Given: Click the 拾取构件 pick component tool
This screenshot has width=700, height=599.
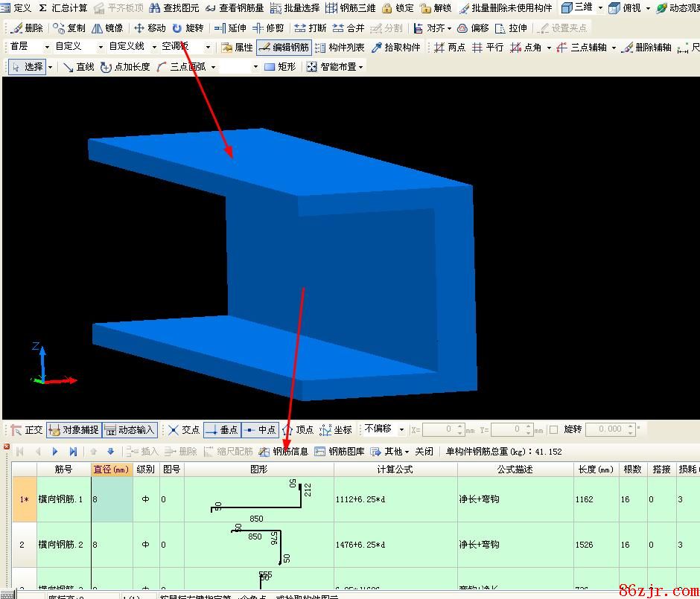Looking at the screenshot, I should tap(396, 48).
